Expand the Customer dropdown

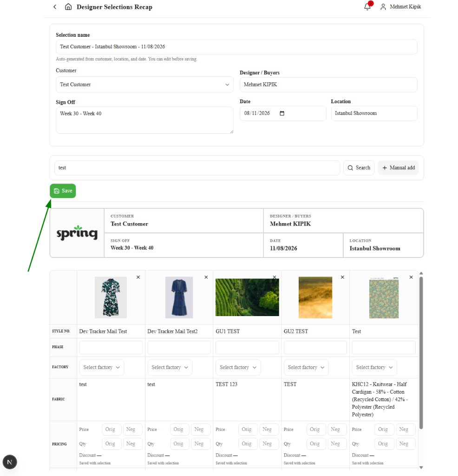point(144,85)
